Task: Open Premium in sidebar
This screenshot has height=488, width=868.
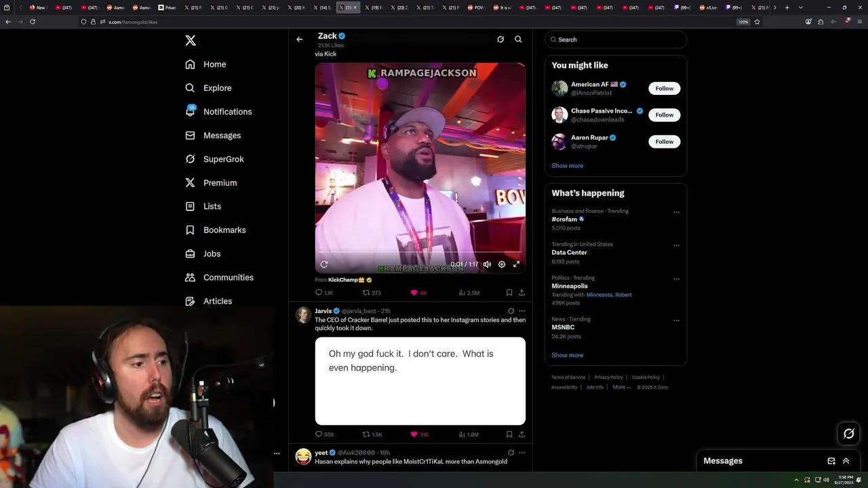Action: [x=211, y=183]
